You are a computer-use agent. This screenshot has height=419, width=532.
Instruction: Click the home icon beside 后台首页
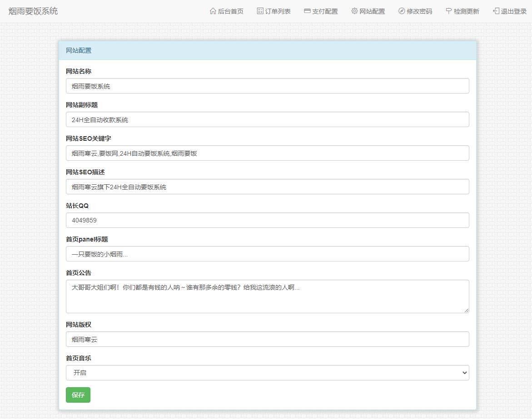[x=213, y=11]
